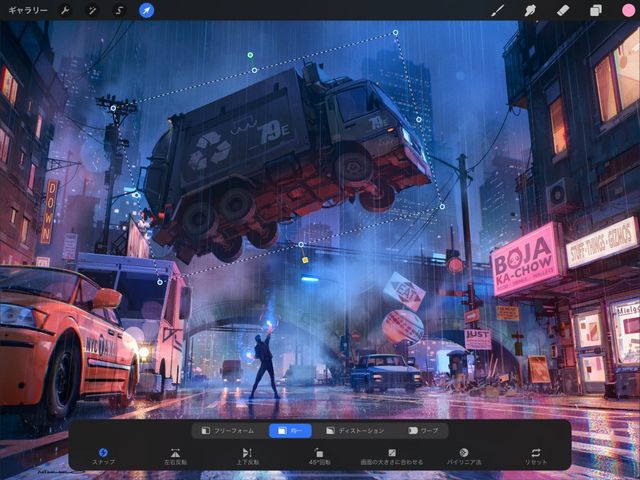This screenshot has width=640, height=480.
Task: Click the left edge midpoint transform handle
Action: 137,195
